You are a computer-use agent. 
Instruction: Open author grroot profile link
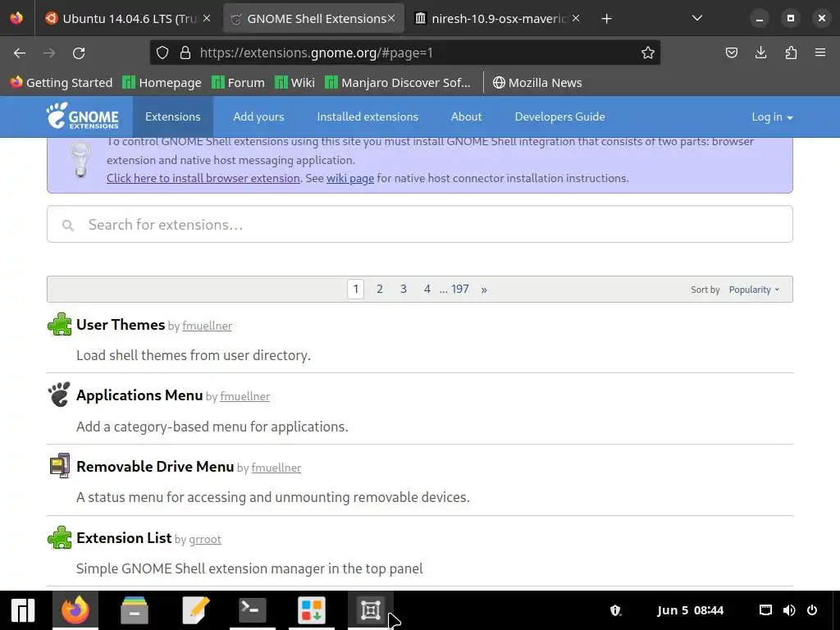(x=204, y=540)
